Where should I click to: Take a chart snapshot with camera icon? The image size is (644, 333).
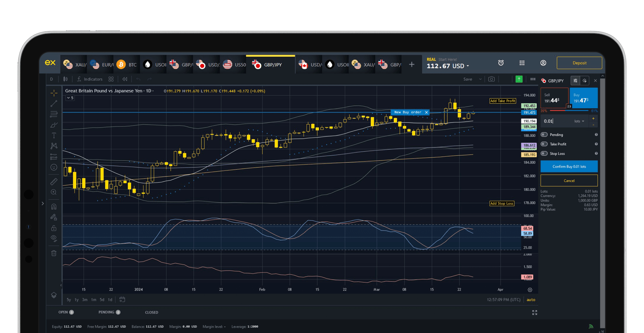pyautogui.click(x=491, y=79)
